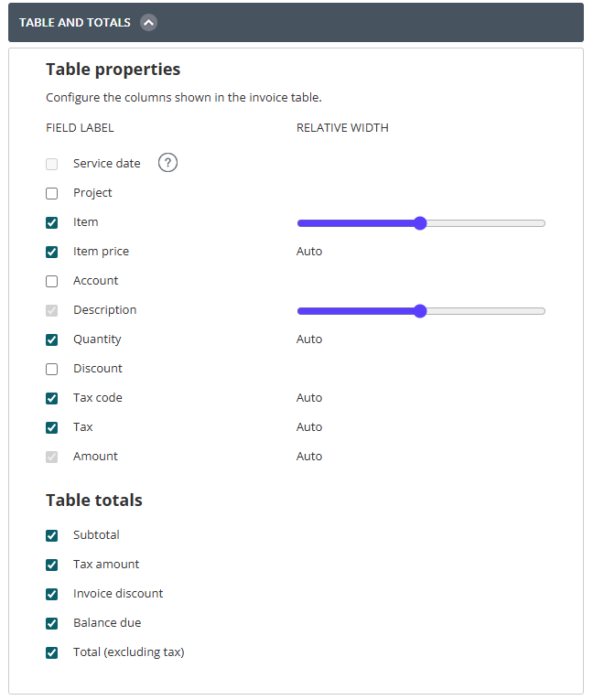Click the Service date help icon
The width and height of the screenshot is (593, 700).
pos(167,163)
